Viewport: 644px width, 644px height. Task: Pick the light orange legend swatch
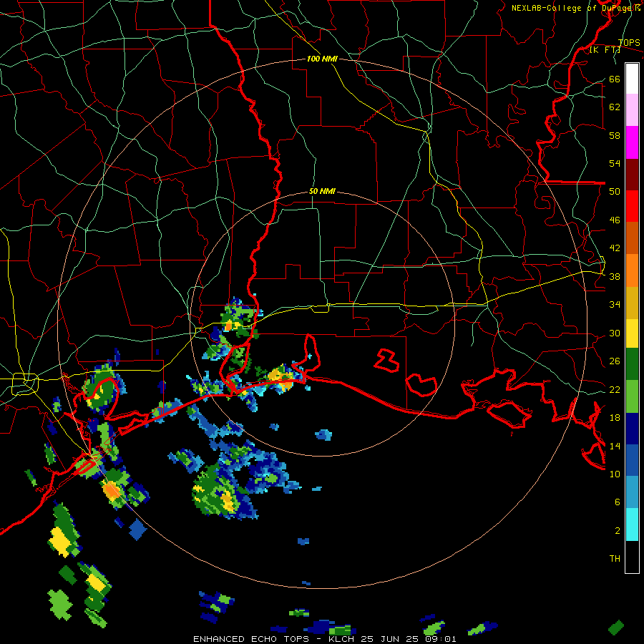click(632, 270)
